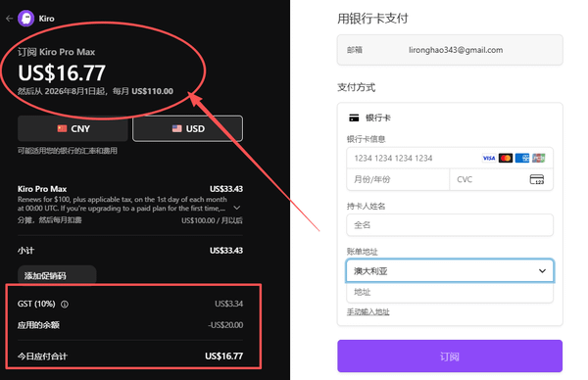This screenshot has height=380, width=588.
Task: Go back using the left arrow icon
Action: (x=10, y=19)
